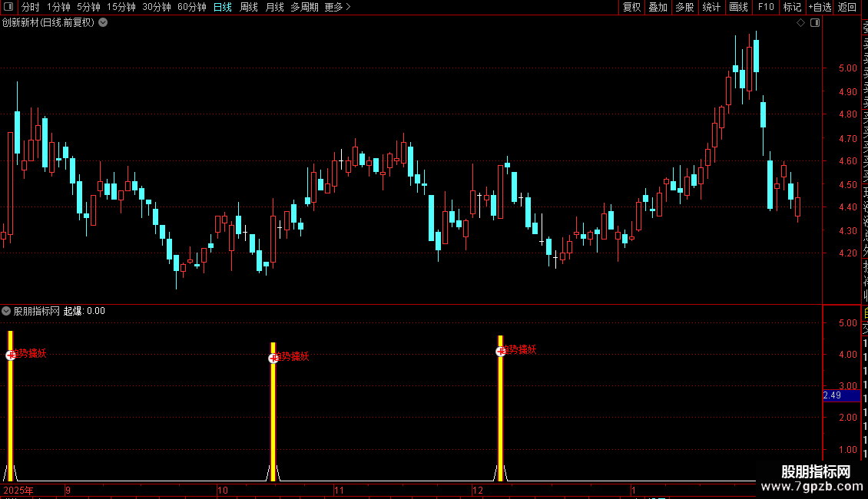Click the 2025年 date label on the time axis
The height and width of the screenshot is (499, 868).
[x=18, y=490]
